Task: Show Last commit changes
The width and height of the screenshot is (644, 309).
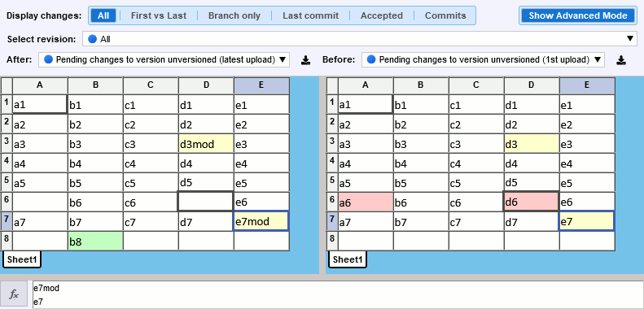Action: tap(310, 15)
